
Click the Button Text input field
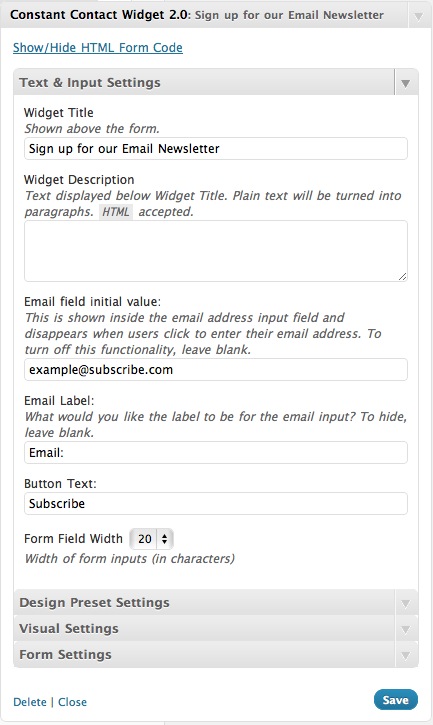(216, 504)
